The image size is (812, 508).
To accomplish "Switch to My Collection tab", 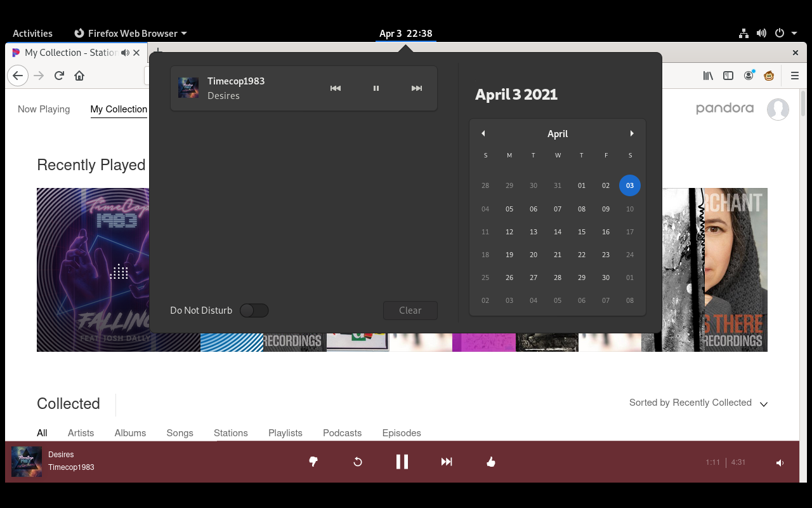I will click(119, 109).
